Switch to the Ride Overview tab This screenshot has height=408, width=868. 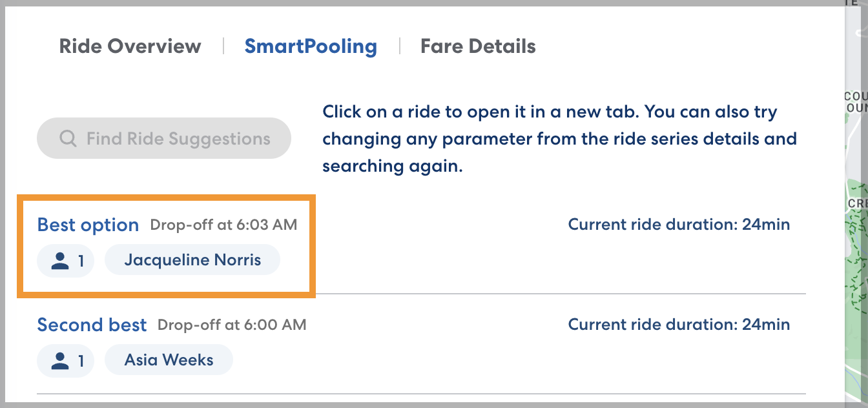(x=130, y=46)
